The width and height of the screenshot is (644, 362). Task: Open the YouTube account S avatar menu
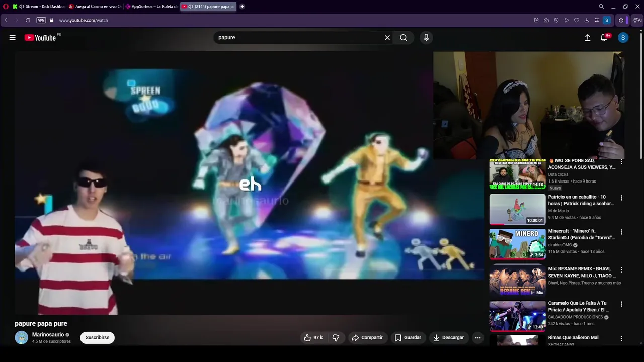tap(623, 38)
